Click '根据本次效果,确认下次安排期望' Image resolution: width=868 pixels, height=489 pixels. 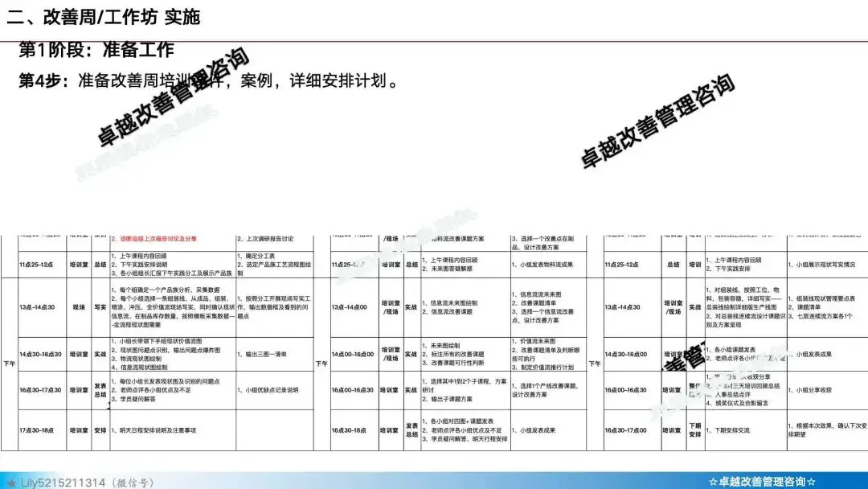coord(827,430)
